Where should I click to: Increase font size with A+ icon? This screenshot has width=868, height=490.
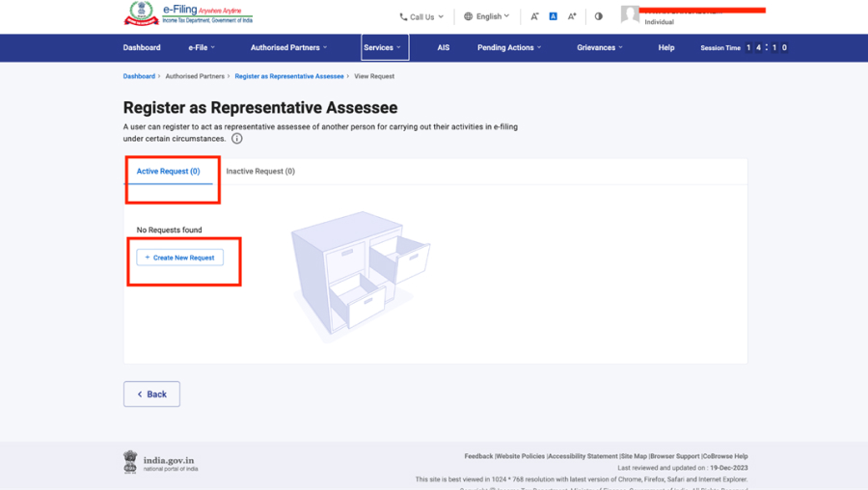click(x=572, y=16)
